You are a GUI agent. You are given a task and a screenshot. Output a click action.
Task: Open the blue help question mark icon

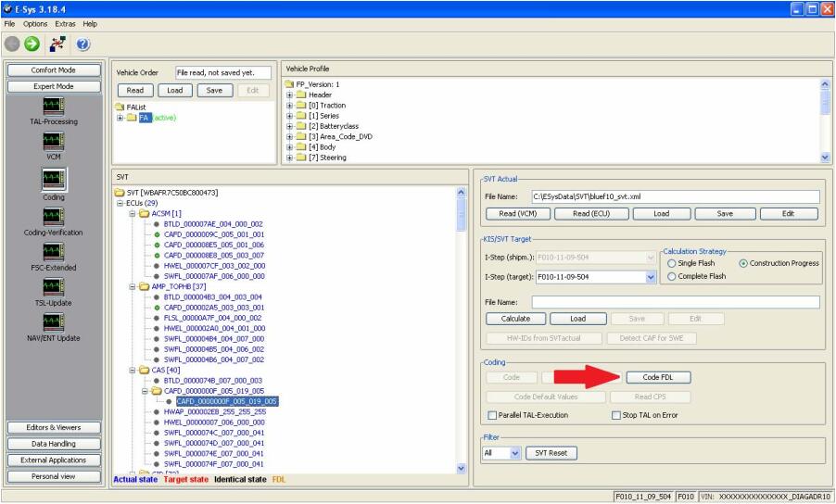[82, 44]
